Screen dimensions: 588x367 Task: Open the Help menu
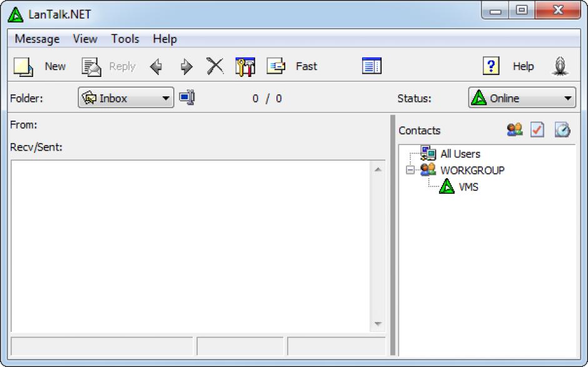(x=165, y=39)
